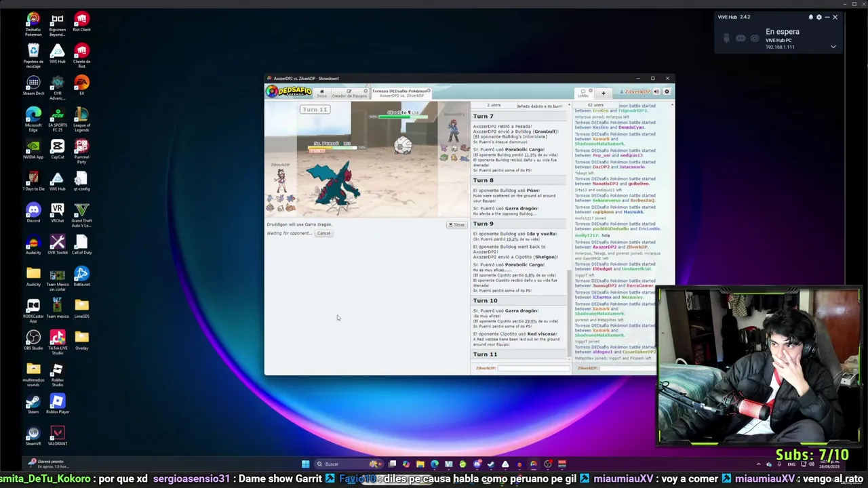868x488 pixels.
Task: Close the Lobby tab with its X
Action: 591,90
